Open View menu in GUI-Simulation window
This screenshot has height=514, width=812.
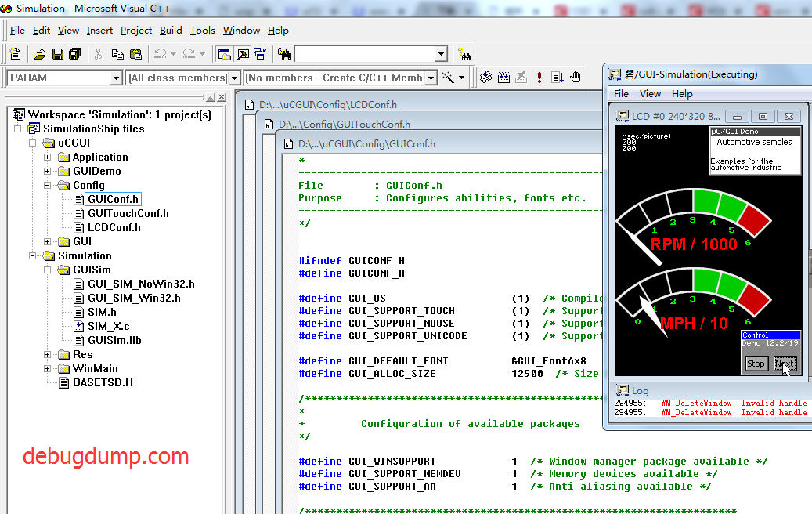click(x=650, y=94)
